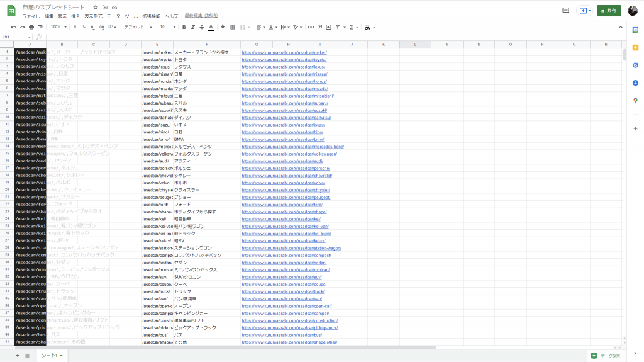
Task: Open the Google Sheets home icon
Action: point(11,11)
